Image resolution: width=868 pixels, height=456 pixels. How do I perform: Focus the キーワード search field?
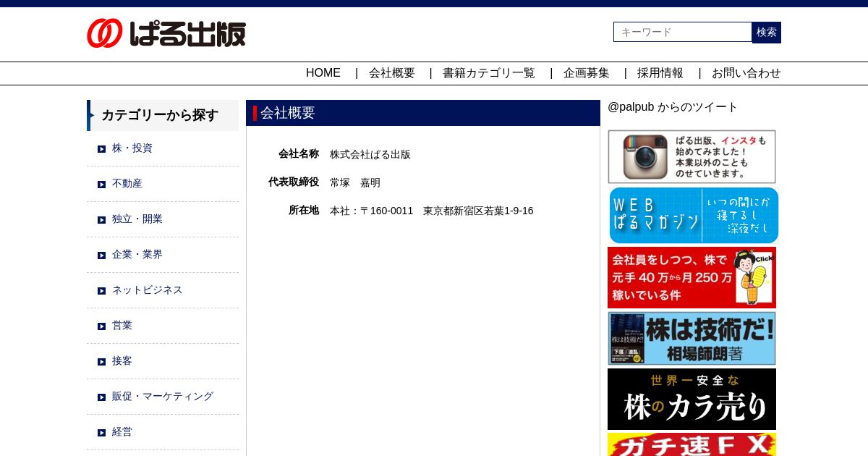(683, 32)
